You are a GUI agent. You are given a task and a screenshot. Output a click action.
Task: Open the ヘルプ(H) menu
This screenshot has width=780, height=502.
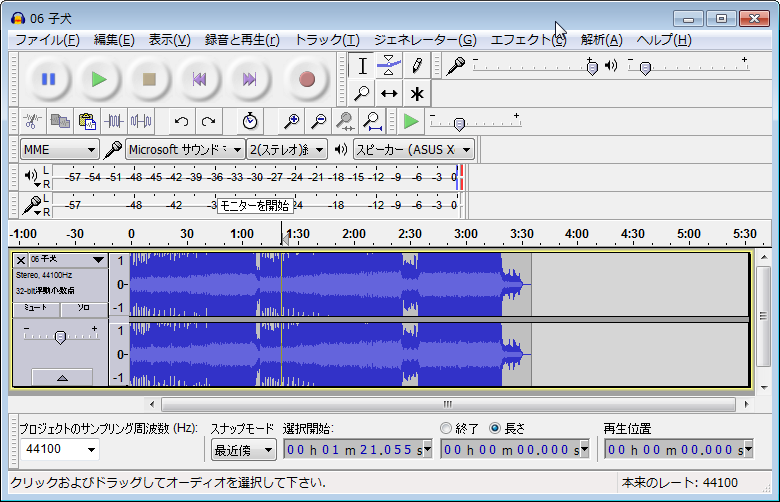coord(664,40)
